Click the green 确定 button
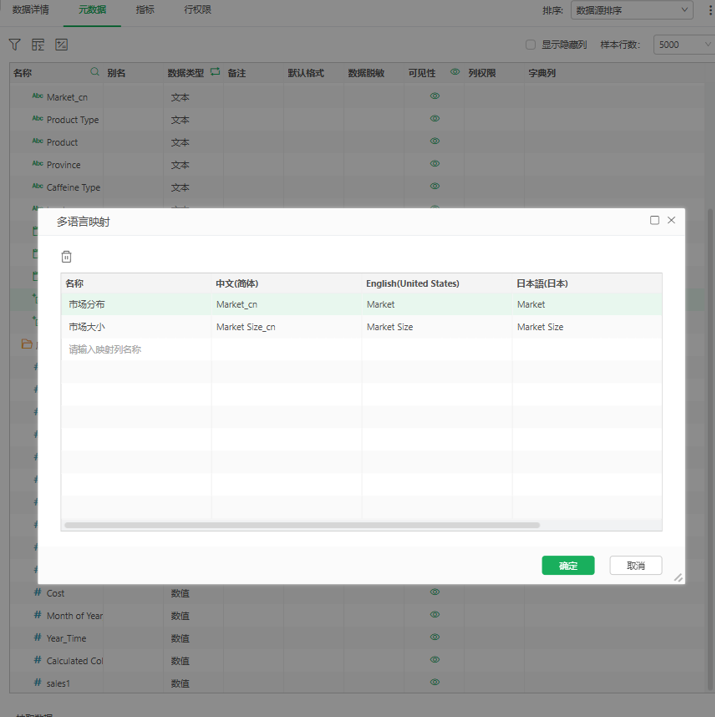The height and width of the screenshot is (717, 715). point(568,566)
